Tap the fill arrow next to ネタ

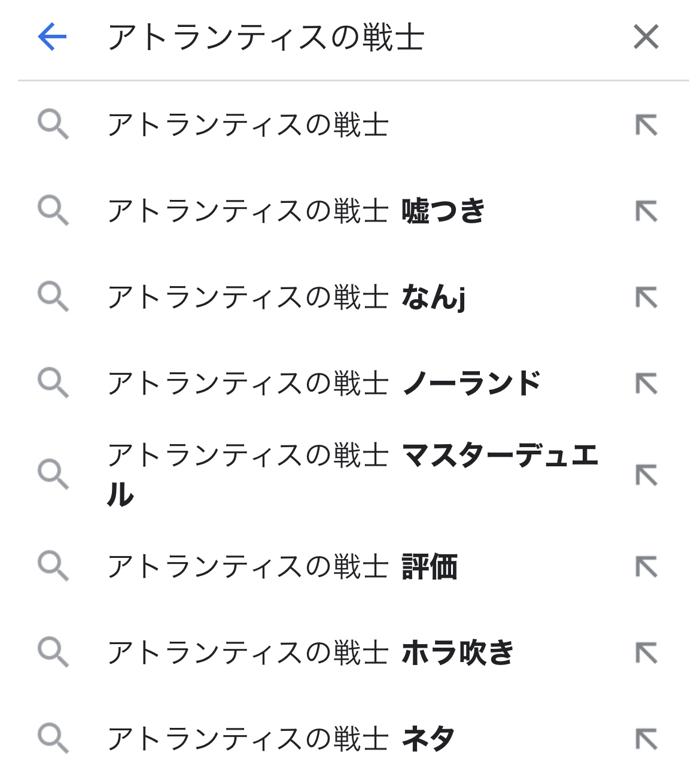click(646, 739)
